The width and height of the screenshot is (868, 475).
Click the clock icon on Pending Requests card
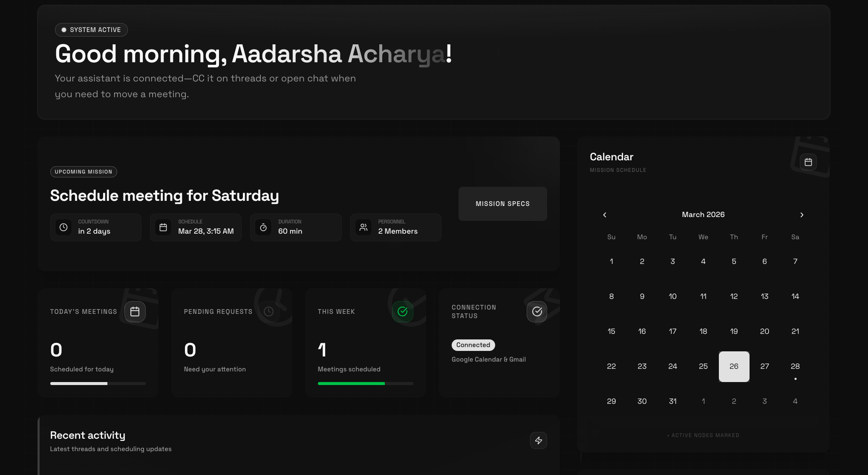tap(268, 312)
